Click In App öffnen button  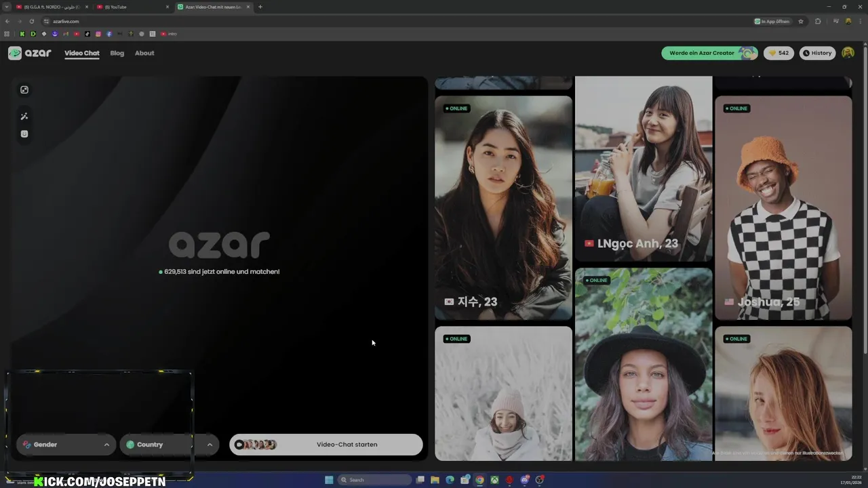pyautogui.click(x=772, y=21)
